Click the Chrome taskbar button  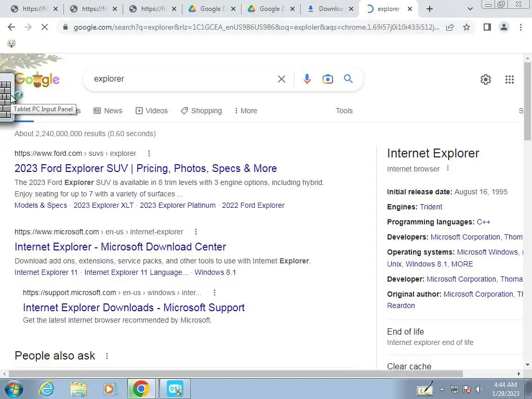pos(141,389)
